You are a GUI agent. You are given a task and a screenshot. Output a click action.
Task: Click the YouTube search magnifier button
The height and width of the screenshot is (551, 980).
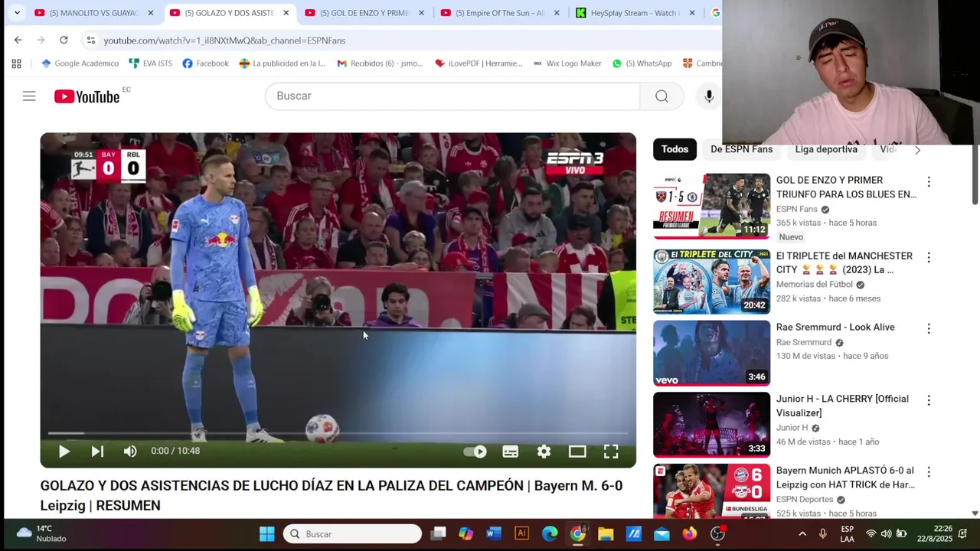(x=661, y=96)
